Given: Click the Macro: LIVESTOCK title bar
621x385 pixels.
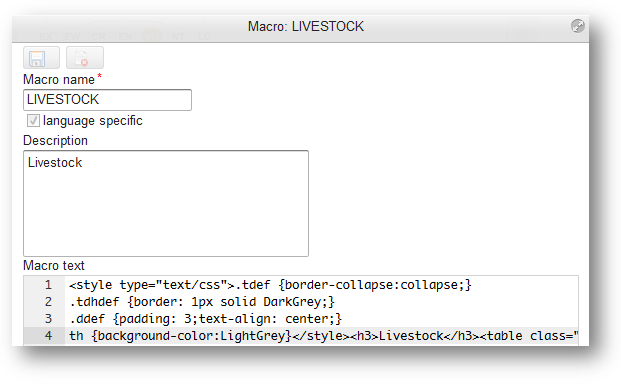Looking at the screenshot, I should [306, 27].
